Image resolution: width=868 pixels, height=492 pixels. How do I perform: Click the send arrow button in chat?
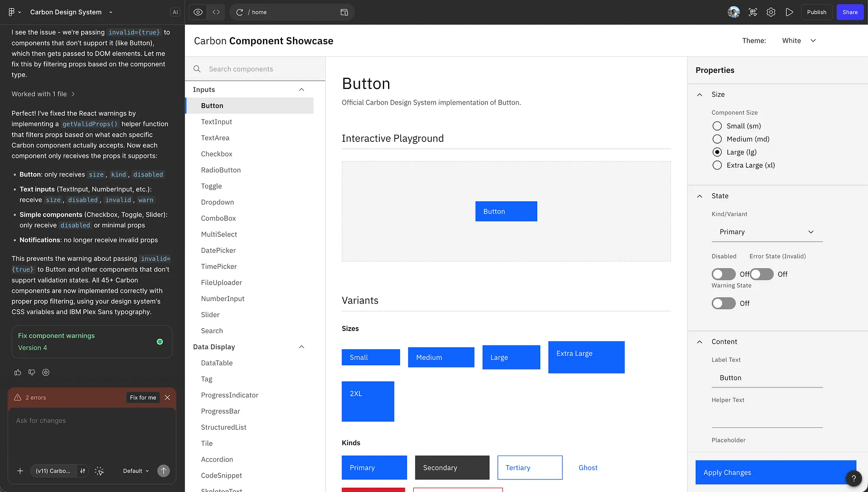click(163, 471)
